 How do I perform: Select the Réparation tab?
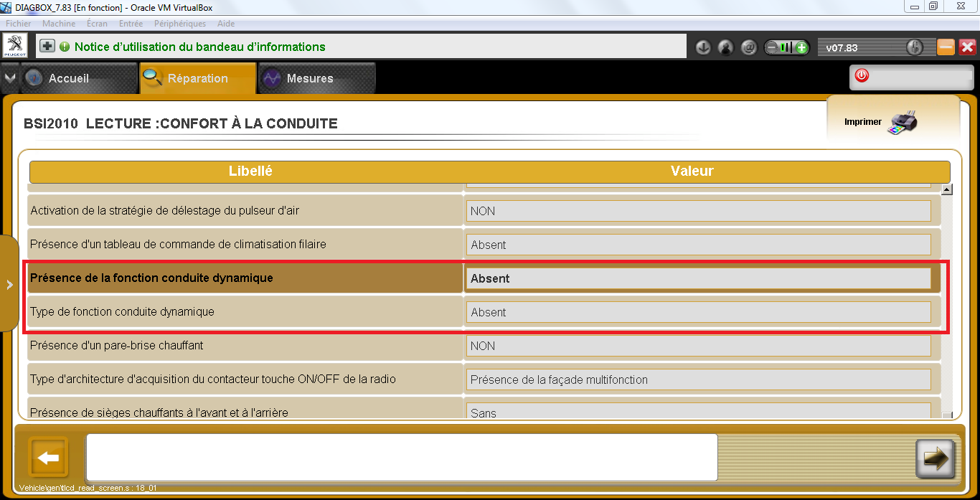tap(197, 78)
